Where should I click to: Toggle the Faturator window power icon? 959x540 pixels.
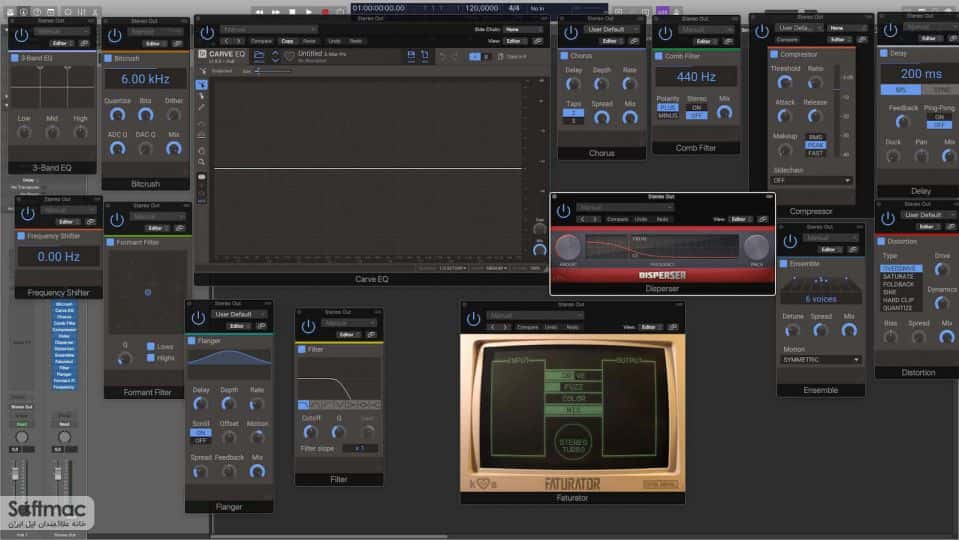(x=473, y=319)
